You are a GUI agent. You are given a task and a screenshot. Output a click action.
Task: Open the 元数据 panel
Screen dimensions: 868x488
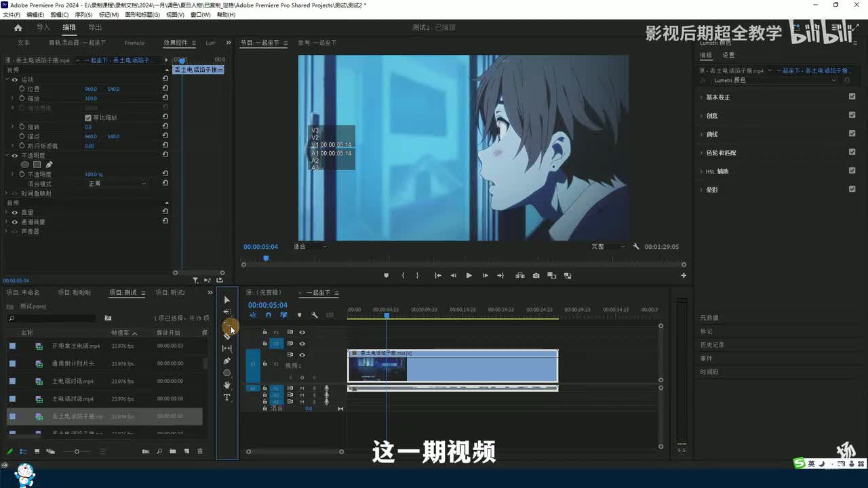(x=709, y=318)
